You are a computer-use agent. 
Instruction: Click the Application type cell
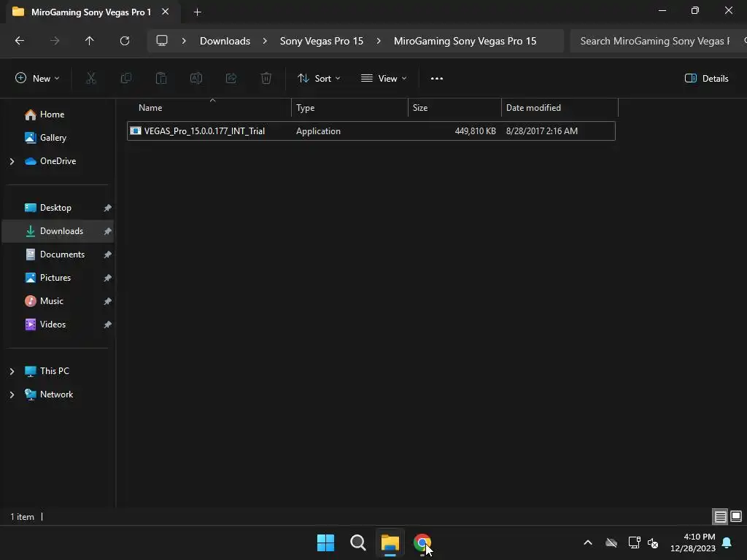pyautogui.click(x=318, y=131)
